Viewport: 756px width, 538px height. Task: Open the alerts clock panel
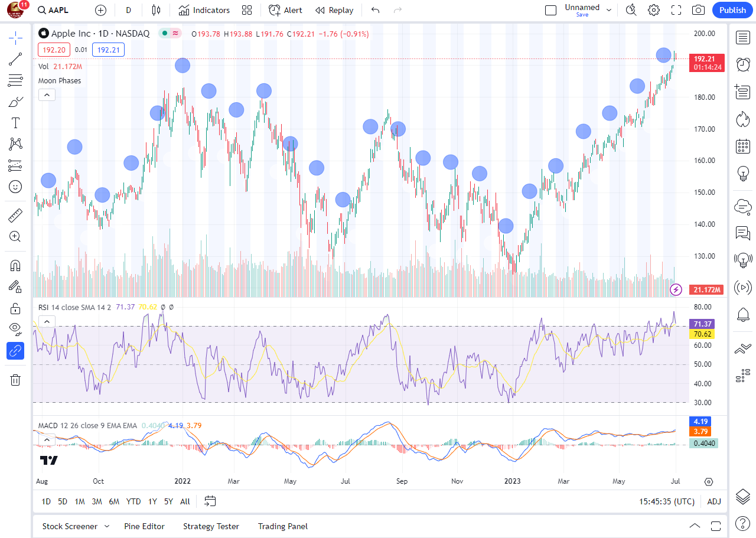742,64
